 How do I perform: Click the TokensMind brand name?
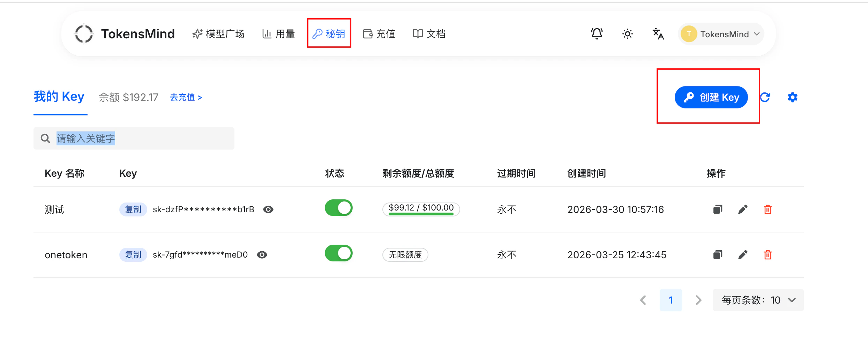[x=138, y=34]
